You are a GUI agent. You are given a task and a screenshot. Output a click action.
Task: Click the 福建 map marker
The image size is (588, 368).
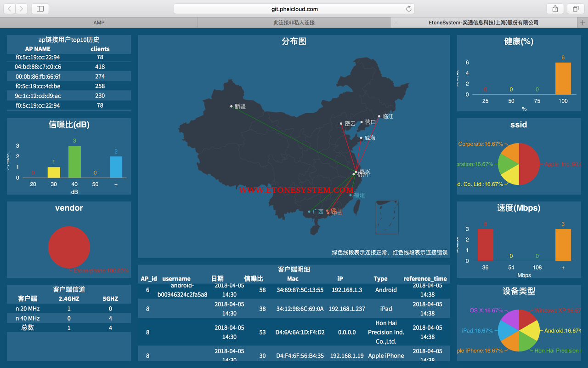[351, 195]
